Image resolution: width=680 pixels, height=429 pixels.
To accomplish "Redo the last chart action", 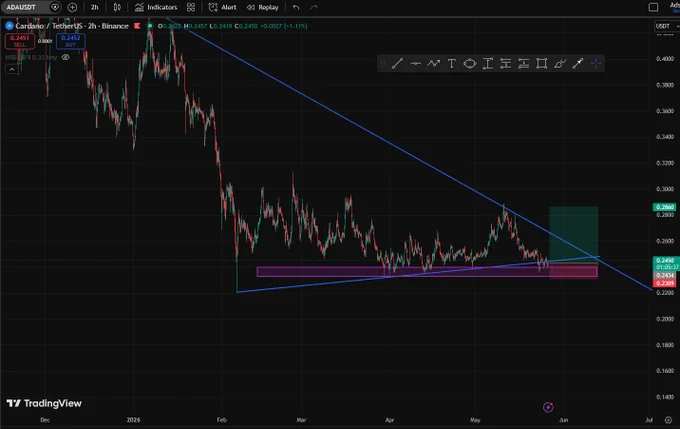I will tap(314, 7).
